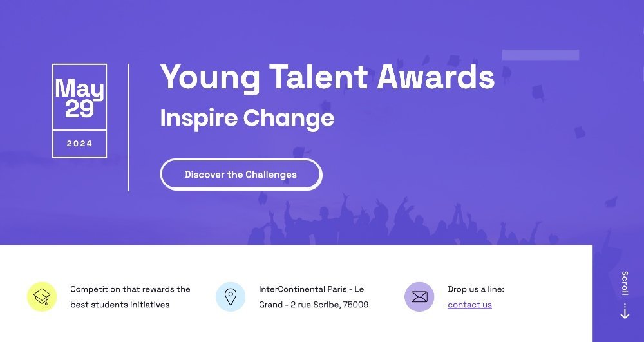Image resolution: width=644 pixels, height=342 pixels.
Task: Click the scroll down arrow
Action: pos(624,313)
